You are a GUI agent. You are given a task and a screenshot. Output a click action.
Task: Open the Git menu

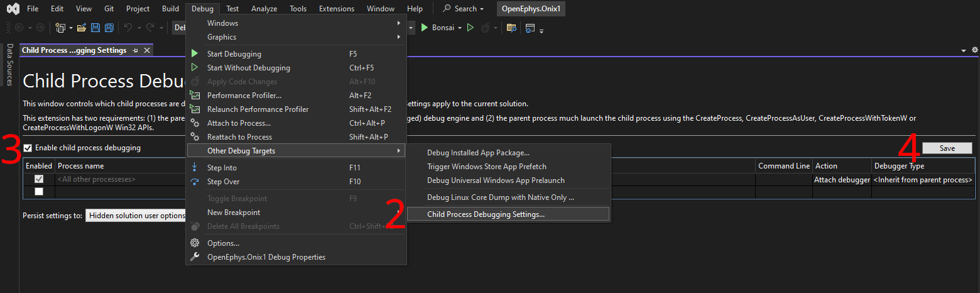click(x=109, y=9)
